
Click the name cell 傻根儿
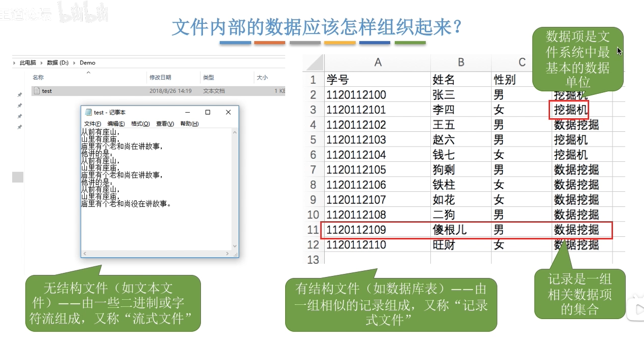461,230
